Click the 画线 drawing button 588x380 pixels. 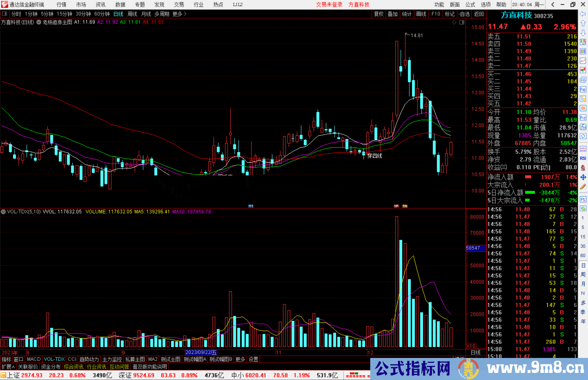tap(421, 14)
